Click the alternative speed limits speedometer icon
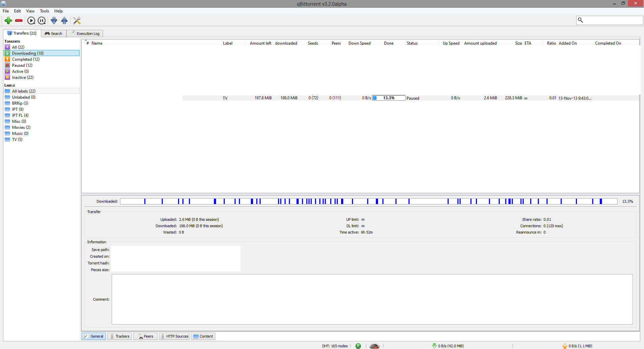The width and height of the screenshot is (644, 349). (375, 346)
